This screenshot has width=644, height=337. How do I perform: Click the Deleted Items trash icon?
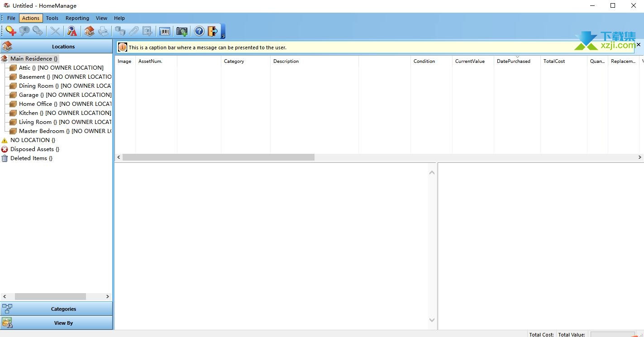[x=5, y=158]
